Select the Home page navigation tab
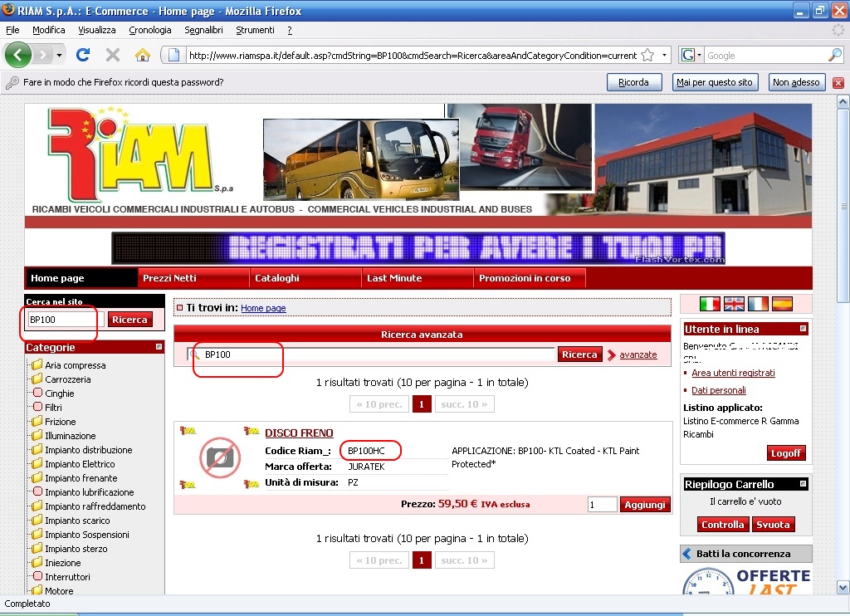Screen dimensions: 850x616 click(81, 278)
